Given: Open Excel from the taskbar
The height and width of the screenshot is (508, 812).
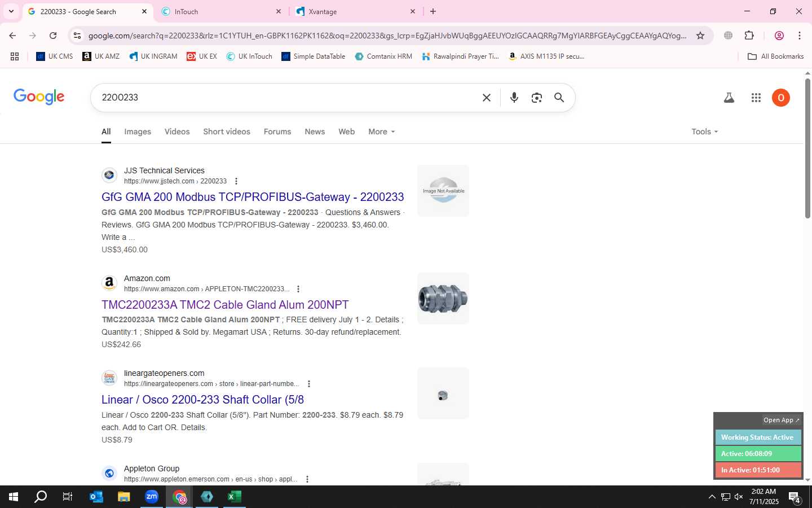Looking at the screenshot, I should point(235,497).
